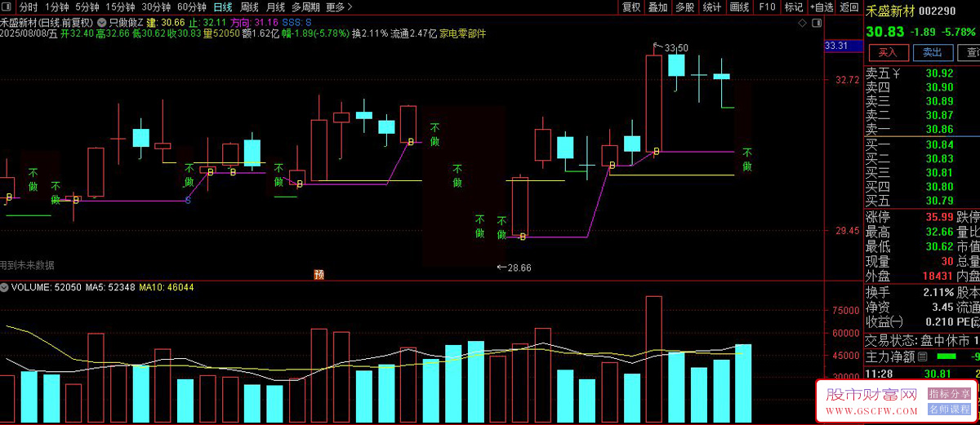Click stock name 禾盛新材 in quote panel
Image resolution: width=980 pixels, height=425 pixels.
(890, 11)
